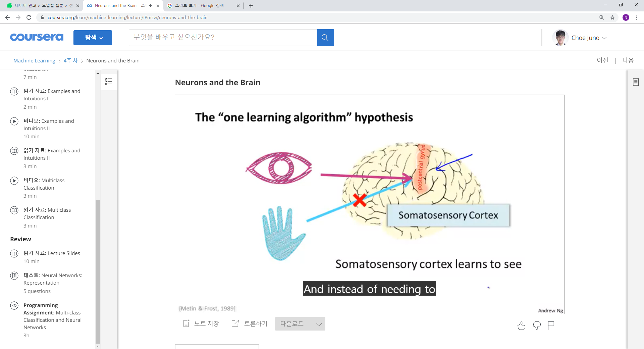Image resolution: width=644 pixels, height=349 pixels.
Task: Dislike the lecture with thumbs down
Action: tap(537, 325)
